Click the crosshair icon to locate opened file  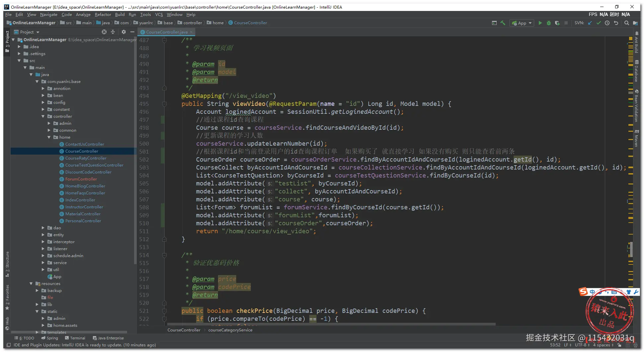[x=104, y=32]
